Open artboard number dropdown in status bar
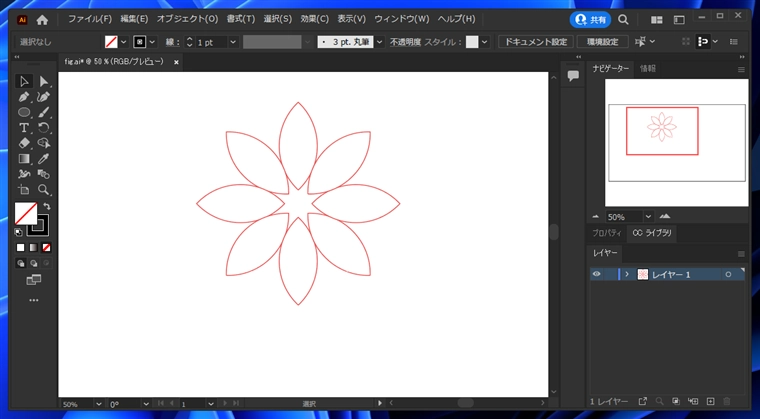 pos(210,403)
